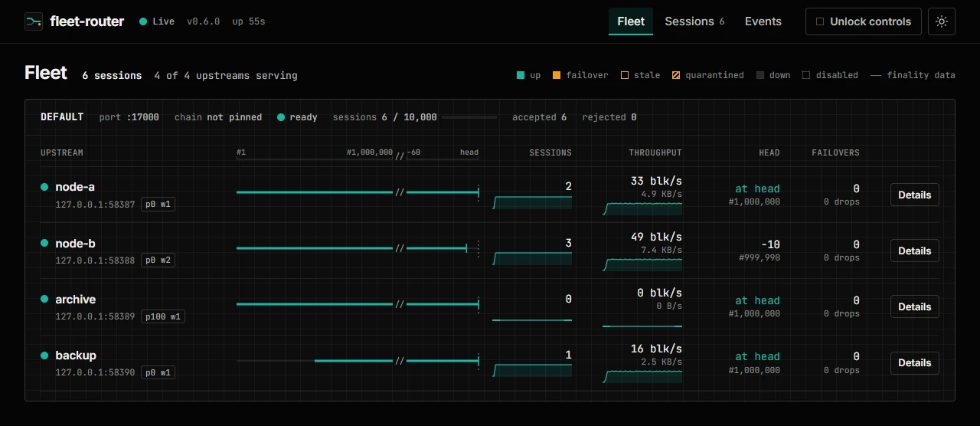This screenshot has width=980, height=426.
Task: Click backup 'p0 w1' priority badge
Action: [158, 372]
